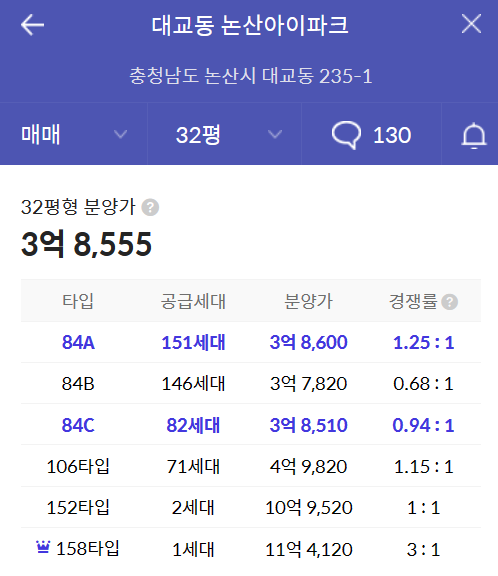Viewport: 498px width, 576px height.
Task: Click the 공급세대 column header
Action: [x=193, y=301]
